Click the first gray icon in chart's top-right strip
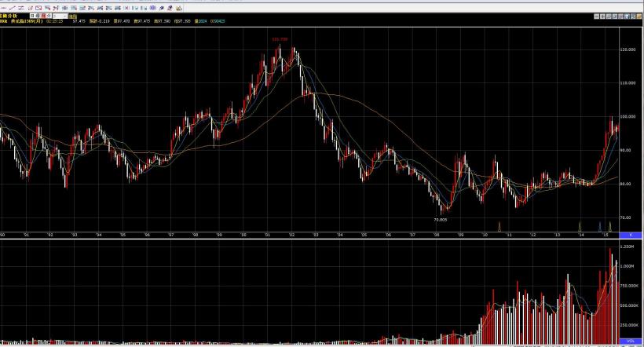 pos(596,16)
